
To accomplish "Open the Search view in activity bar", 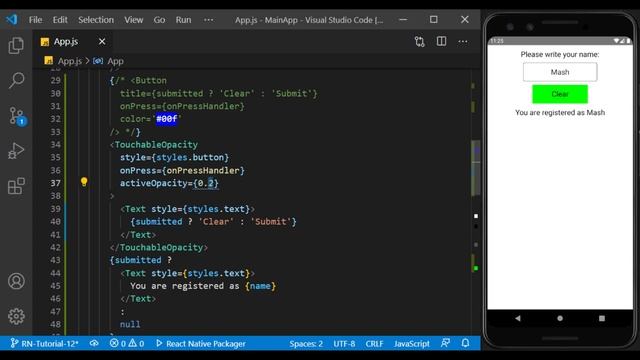I will click(x=16, y=80).
